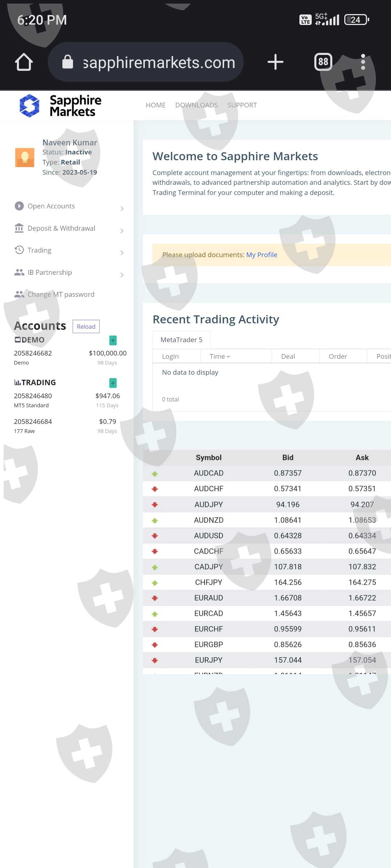Click the Change MT password icon

(x=19, y=294)
